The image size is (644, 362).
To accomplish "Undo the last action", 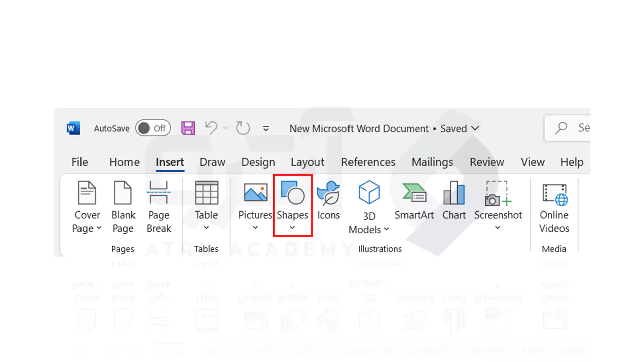I will click(211, 128).
